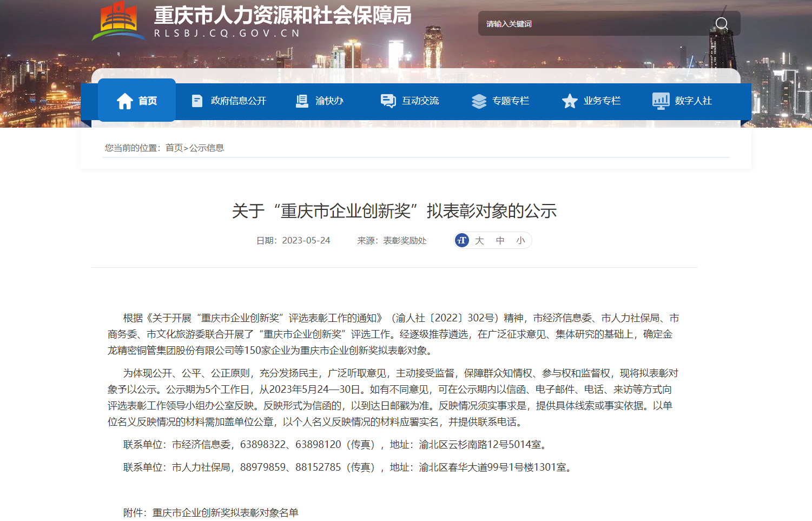Open the 渝快办 menu item
Image resolution: width=812 pixels, height=521 pixels.
[320, 101]
